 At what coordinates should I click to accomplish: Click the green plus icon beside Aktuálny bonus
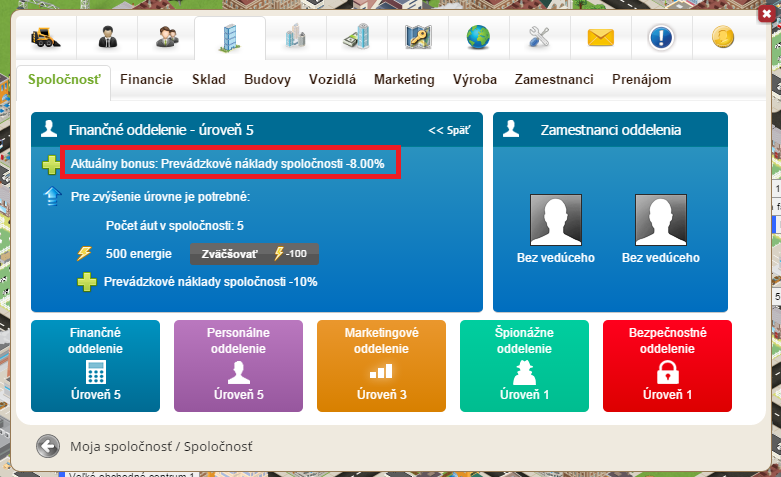pos(51,165)
